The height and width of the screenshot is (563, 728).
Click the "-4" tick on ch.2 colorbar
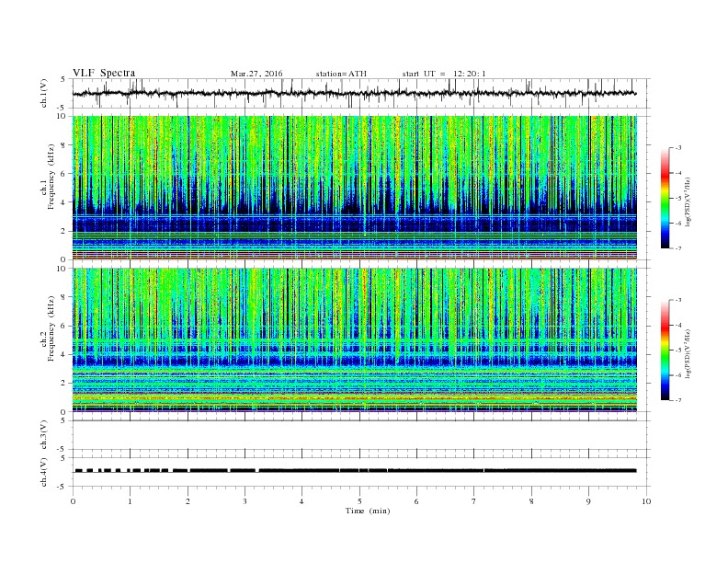pyautogui.click(x=677, y=326)
